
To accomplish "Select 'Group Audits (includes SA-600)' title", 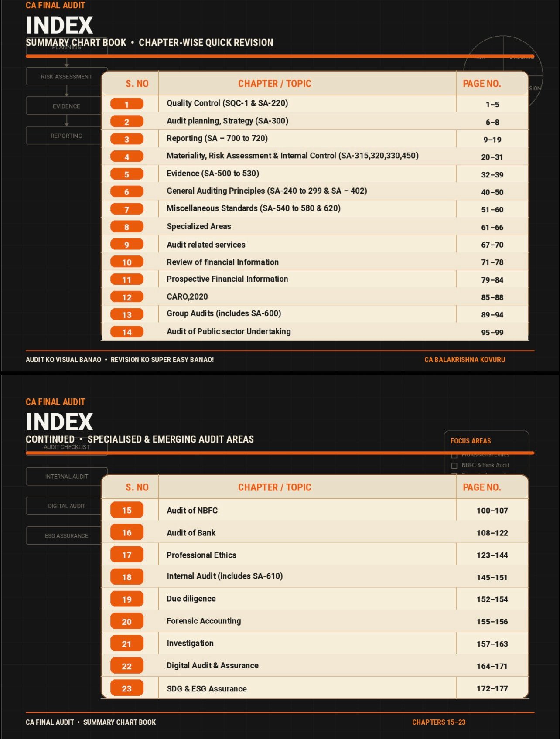I will click(x=224, y=313).
